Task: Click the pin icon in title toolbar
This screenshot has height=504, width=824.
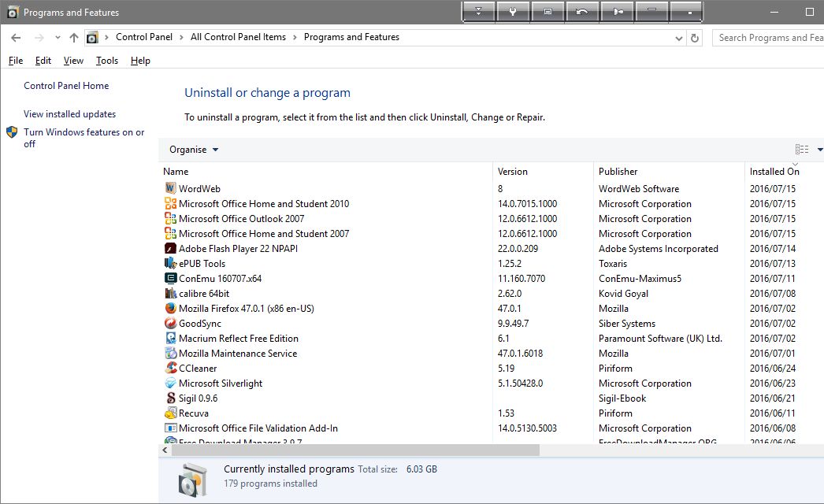Action: click(x=617, y=12)
